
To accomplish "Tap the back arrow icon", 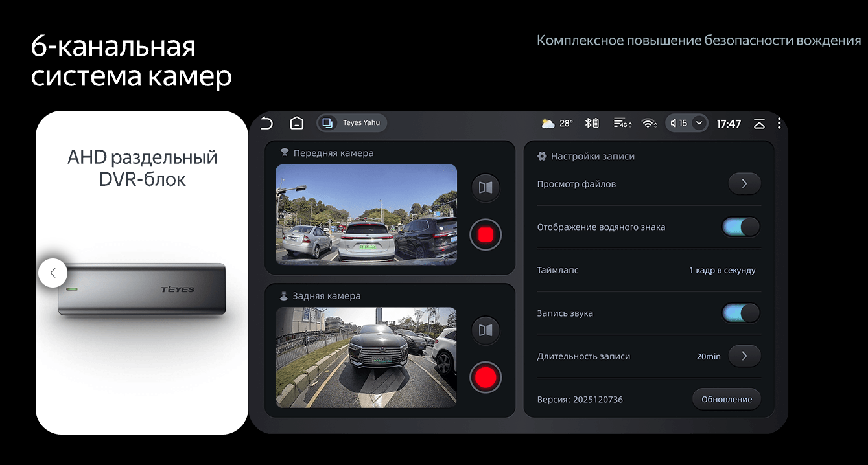I will click(x=266, y=123).
